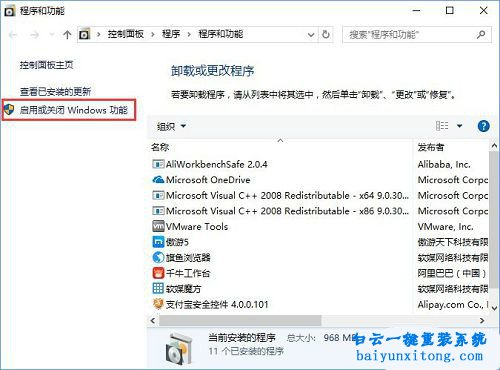Click the shield icon beside Windows 功能

9,109
